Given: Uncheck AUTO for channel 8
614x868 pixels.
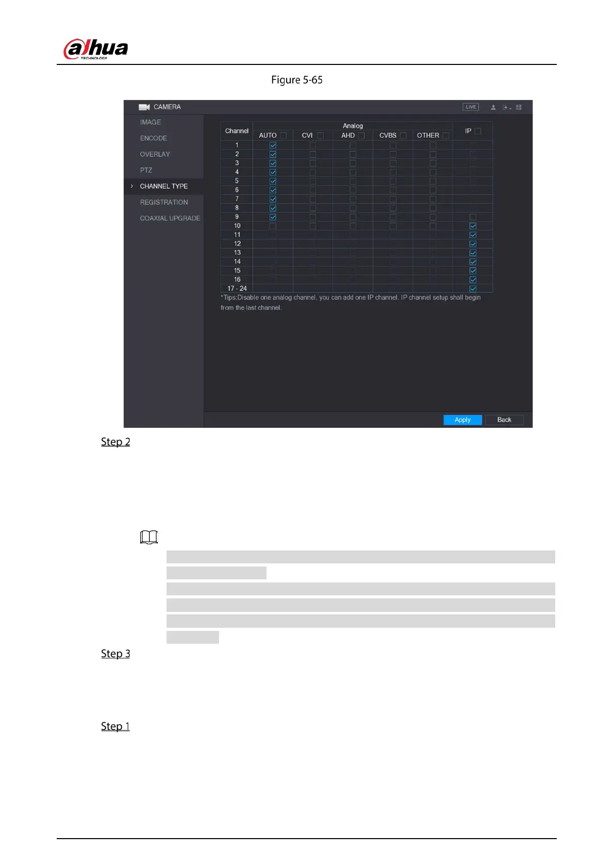Looking at the screenshot, I should 273,208.
